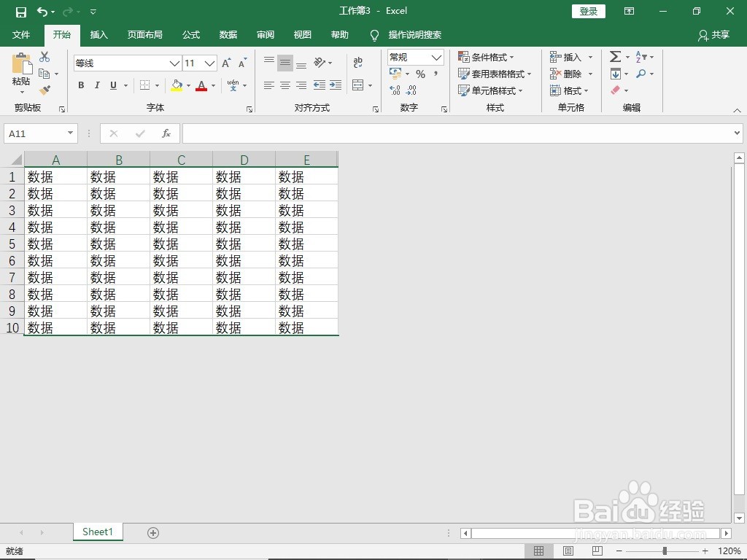Open the font name dropdown
This screenshot has width=747, height=560.
tap(174, 63)
